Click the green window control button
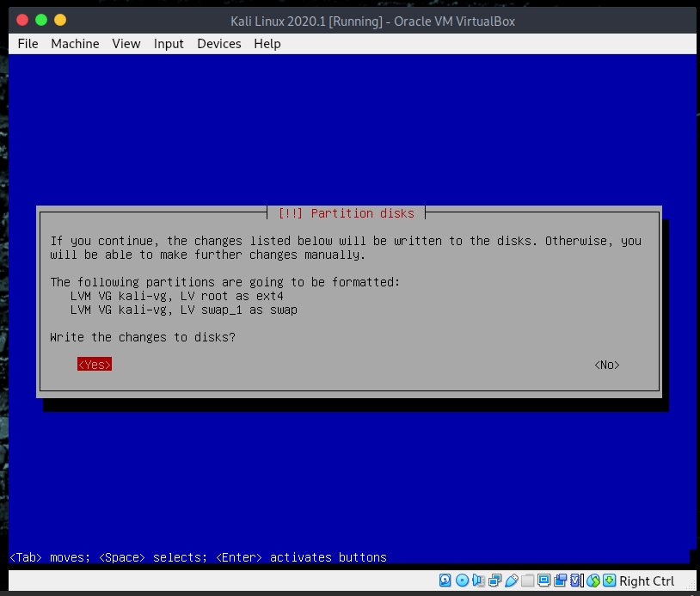 41,20
